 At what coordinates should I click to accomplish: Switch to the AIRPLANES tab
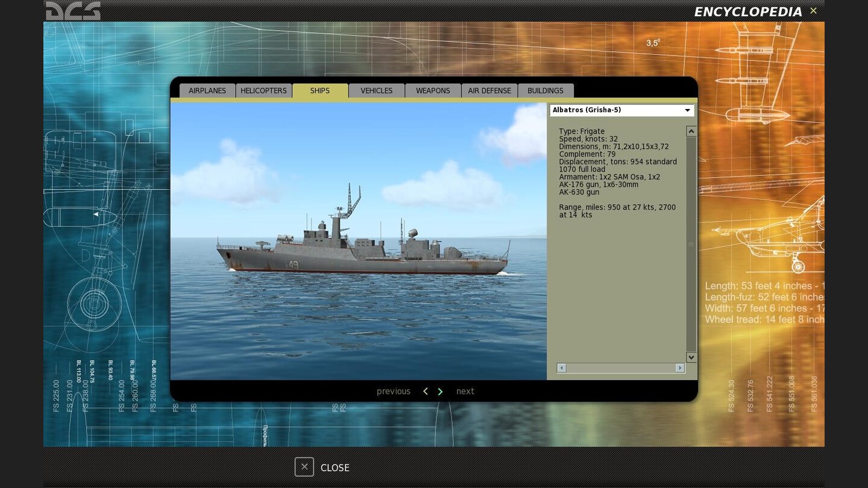207,90
